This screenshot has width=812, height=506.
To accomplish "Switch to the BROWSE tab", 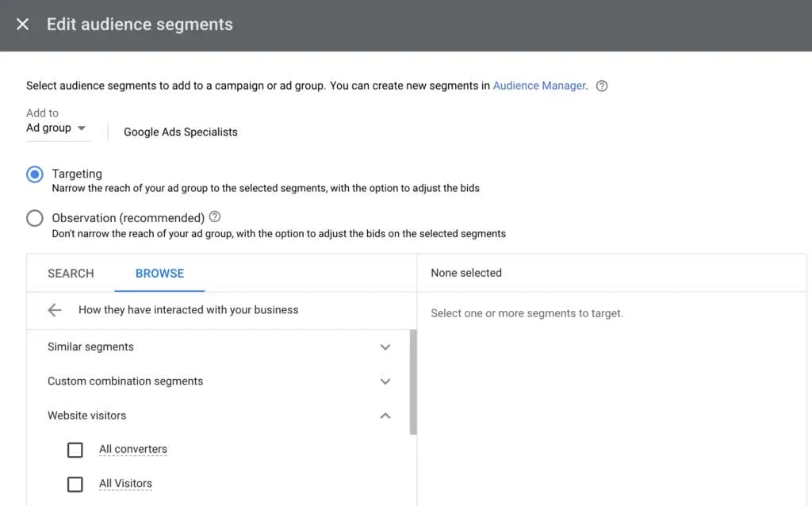I will 159,274.
